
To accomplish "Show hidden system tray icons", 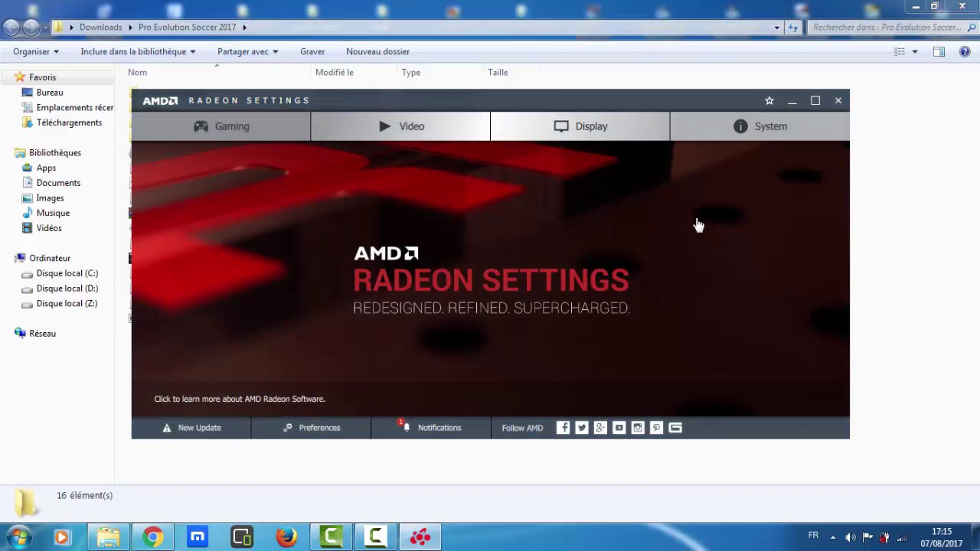I will tap(833, 537).
